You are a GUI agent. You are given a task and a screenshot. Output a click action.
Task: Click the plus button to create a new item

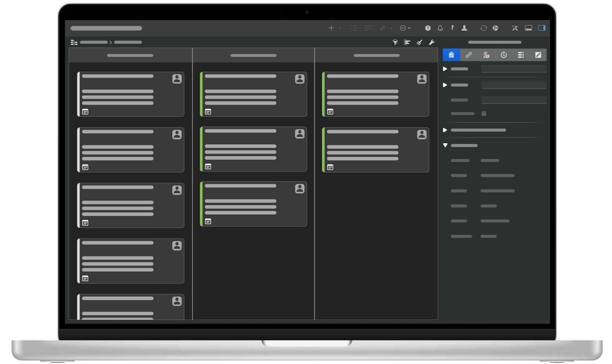pyautogui.click(x=331, y=28)
